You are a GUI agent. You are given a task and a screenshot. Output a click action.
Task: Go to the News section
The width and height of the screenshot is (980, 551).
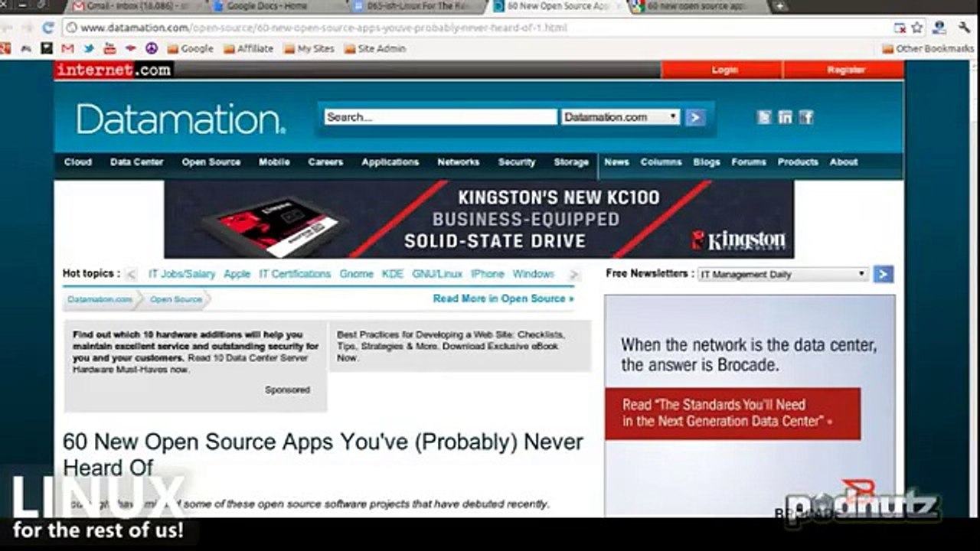(x=616, y=162)
